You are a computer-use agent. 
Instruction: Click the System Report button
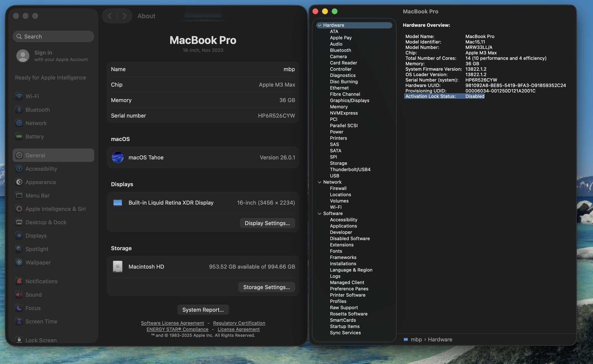pyautogui.click(x=203, y=310)
